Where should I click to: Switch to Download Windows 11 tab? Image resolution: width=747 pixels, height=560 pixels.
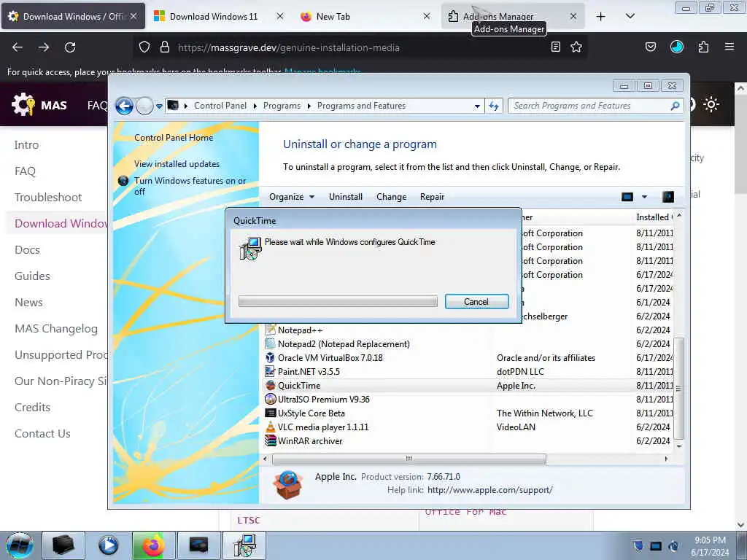coord(214,16)
